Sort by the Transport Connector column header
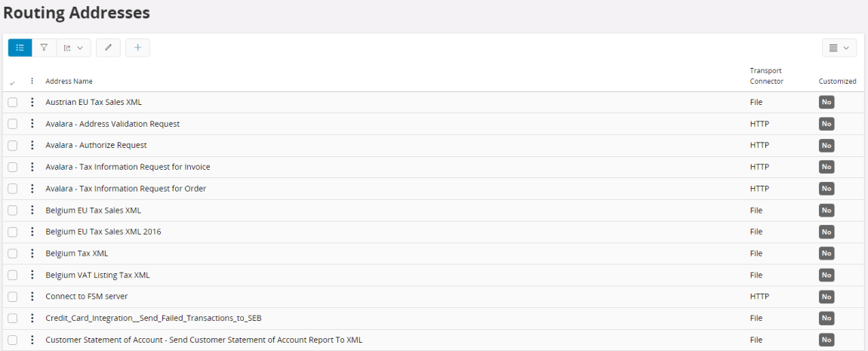Viewport: 868px width, 351px height. (x=766, y=75)
